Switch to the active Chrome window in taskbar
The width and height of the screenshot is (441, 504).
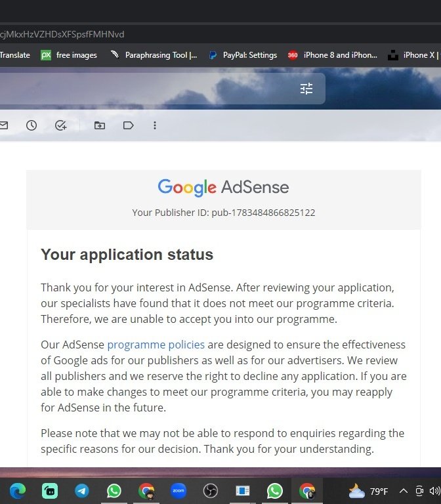(x=307, y=491)
